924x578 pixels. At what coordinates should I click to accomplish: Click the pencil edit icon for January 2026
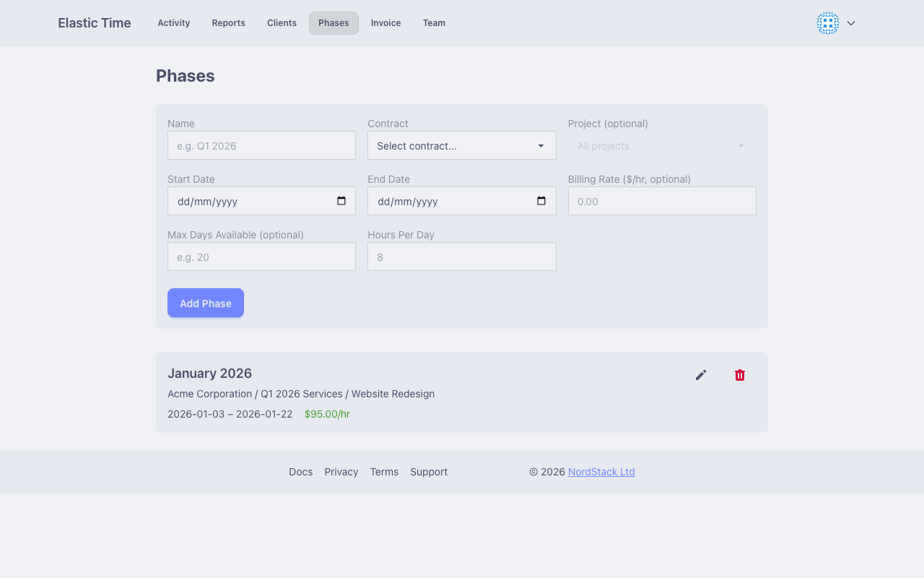[700, 375]
